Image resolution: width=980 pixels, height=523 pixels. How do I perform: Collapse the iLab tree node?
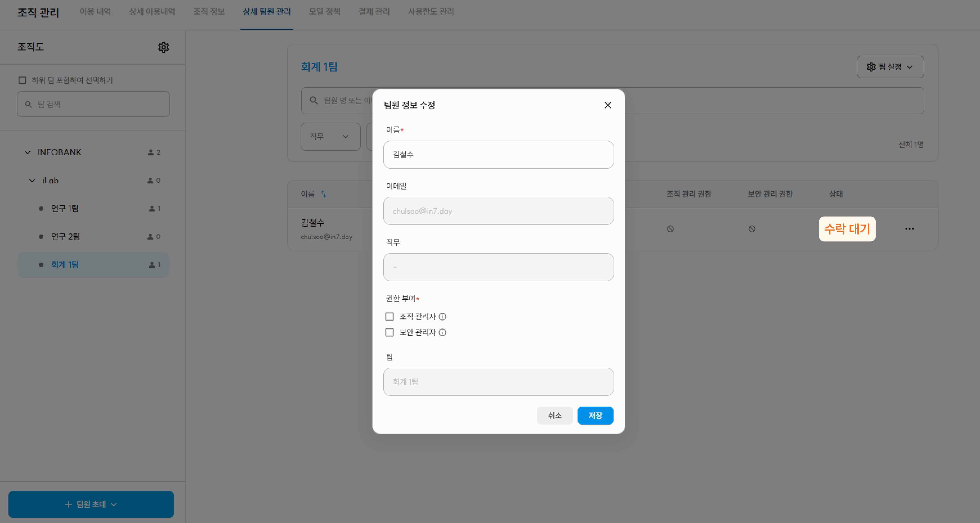(x=32, y=181)
